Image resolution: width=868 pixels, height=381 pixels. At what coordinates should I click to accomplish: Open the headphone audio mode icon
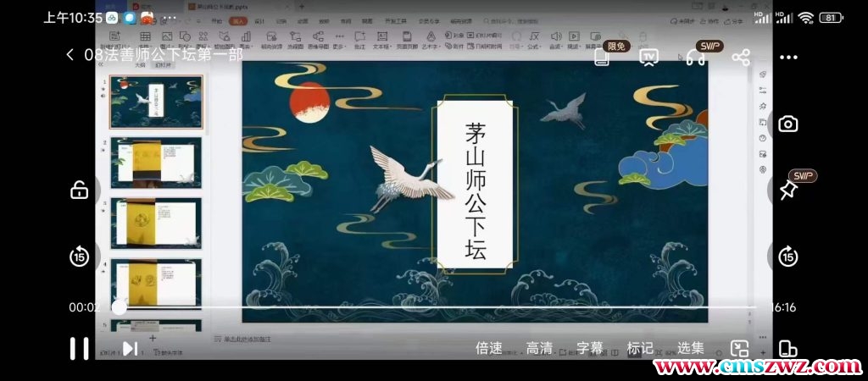click(695, 57)
